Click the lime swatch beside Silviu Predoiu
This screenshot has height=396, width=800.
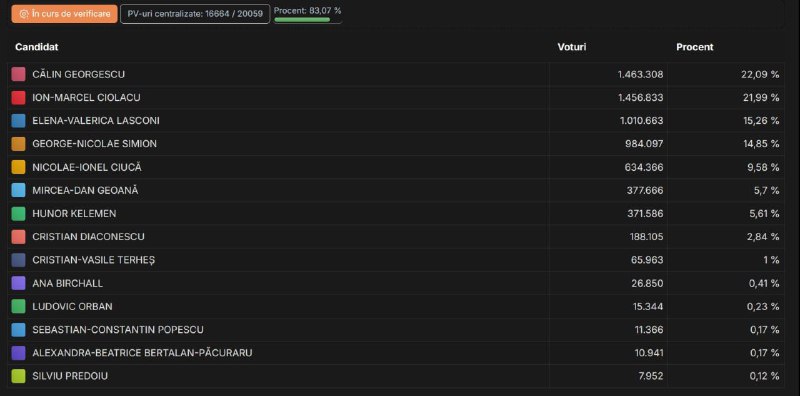tap(18, 376)
